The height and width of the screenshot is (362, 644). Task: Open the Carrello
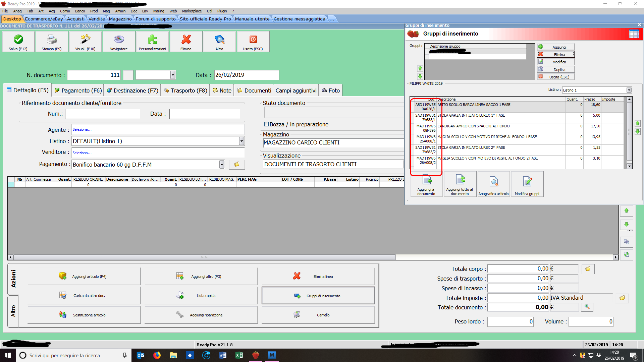318,315
